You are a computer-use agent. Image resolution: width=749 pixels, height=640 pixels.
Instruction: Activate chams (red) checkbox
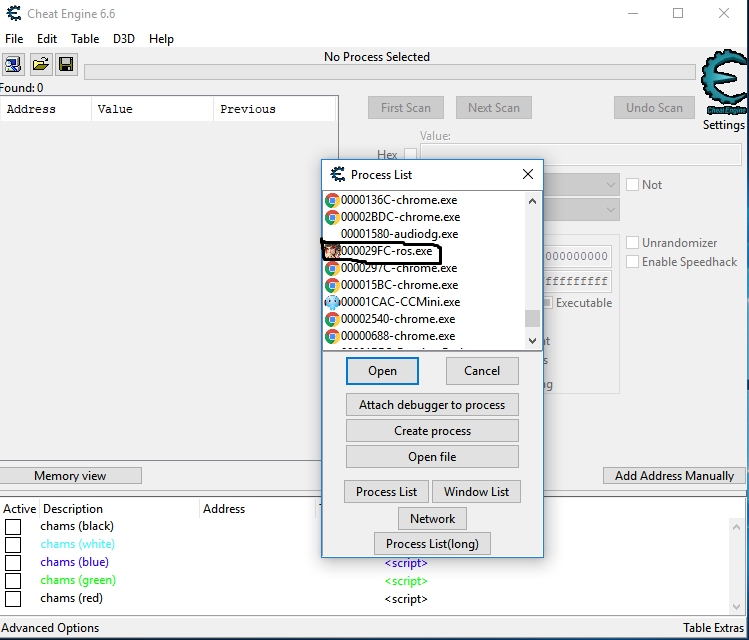click(x=13, y=599)
